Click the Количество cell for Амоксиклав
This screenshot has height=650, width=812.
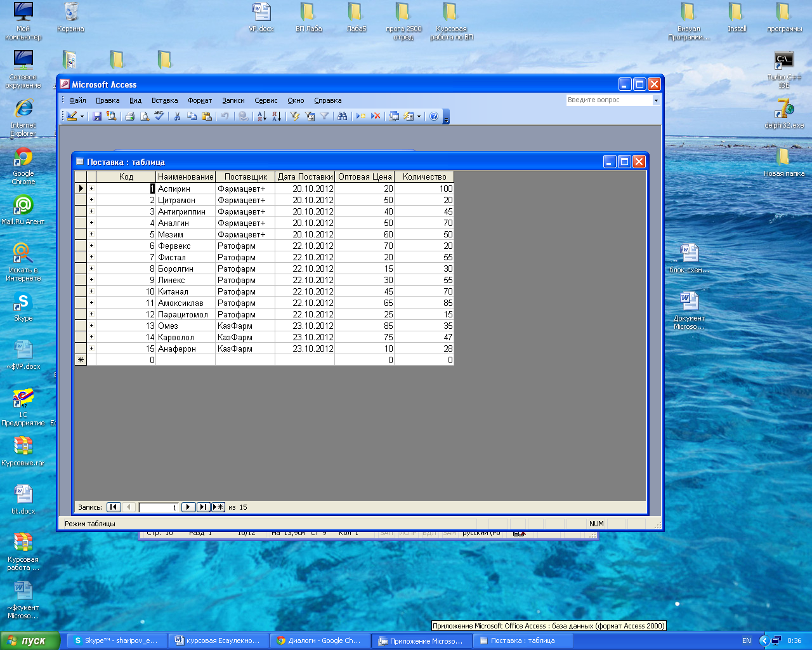[x=424, y=303]
